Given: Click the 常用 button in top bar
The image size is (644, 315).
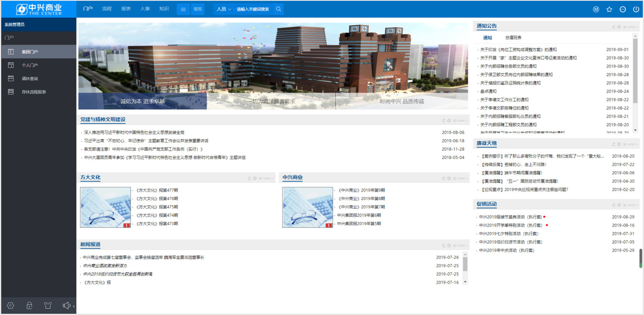Looking at the screenshot, I should (198, 9).
